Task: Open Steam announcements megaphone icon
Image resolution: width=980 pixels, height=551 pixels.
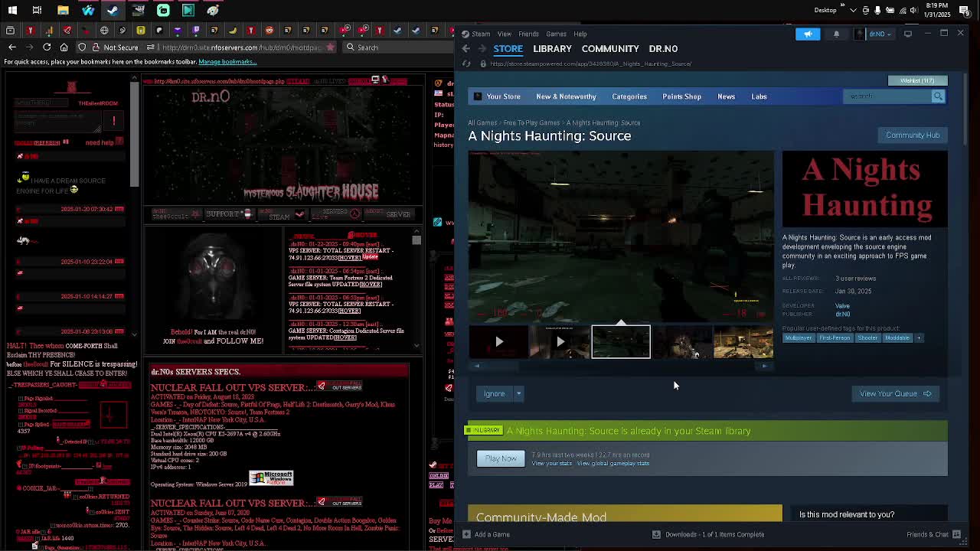Action: 808,34
